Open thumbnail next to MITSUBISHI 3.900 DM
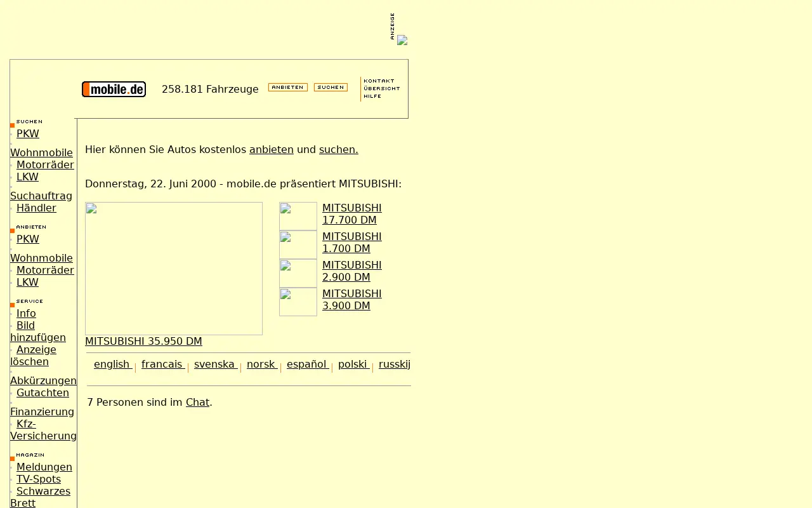Viewport: 812px width, 508px height. [298, 302]
